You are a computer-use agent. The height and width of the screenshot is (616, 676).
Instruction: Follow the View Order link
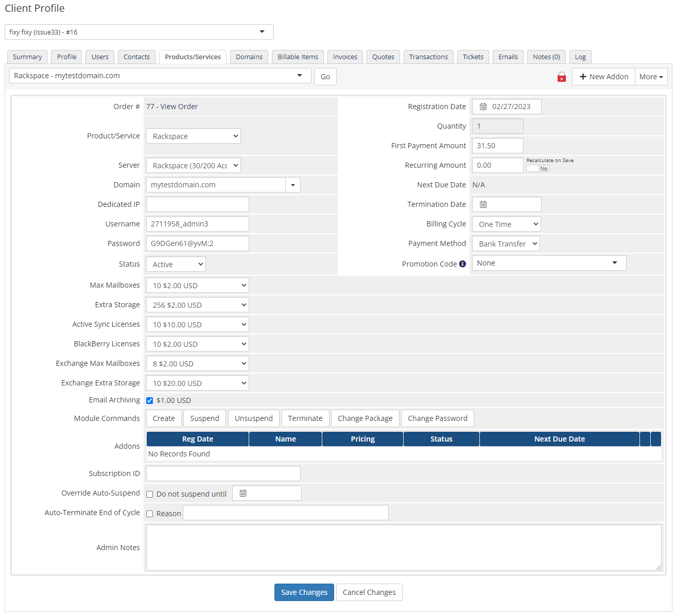[x=179, y=107]
